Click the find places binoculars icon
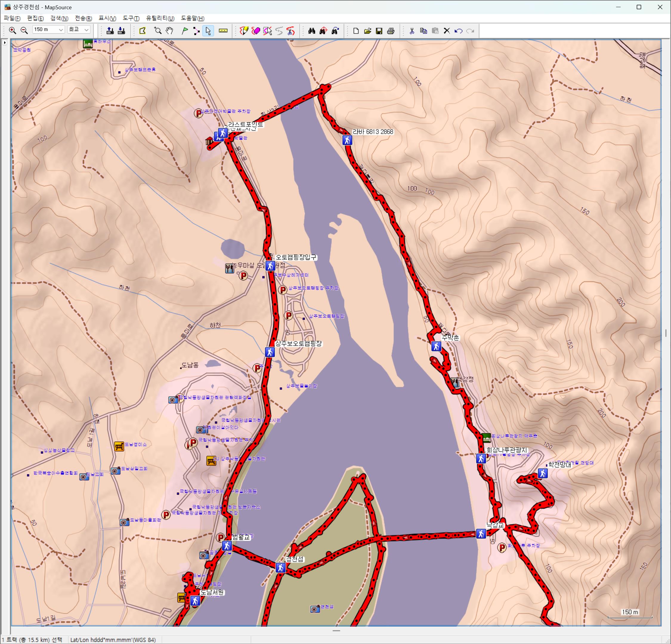Image resolution: width=671 pixels, height=644 pixels. (312, 31)
